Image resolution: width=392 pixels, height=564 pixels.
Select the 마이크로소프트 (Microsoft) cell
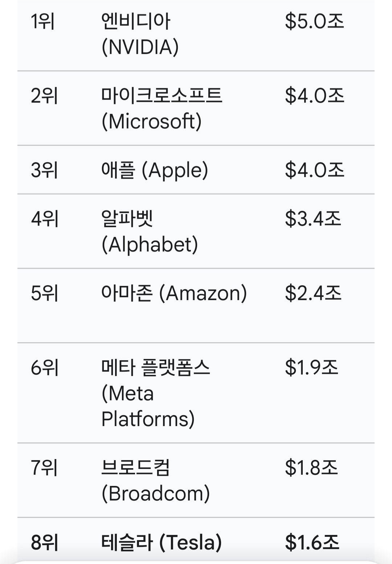coord(161,108)
